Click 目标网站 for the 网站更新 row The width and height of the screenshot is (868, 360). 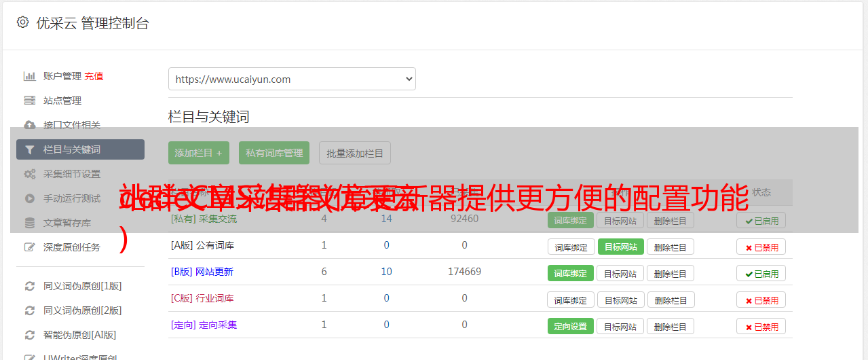621,273
